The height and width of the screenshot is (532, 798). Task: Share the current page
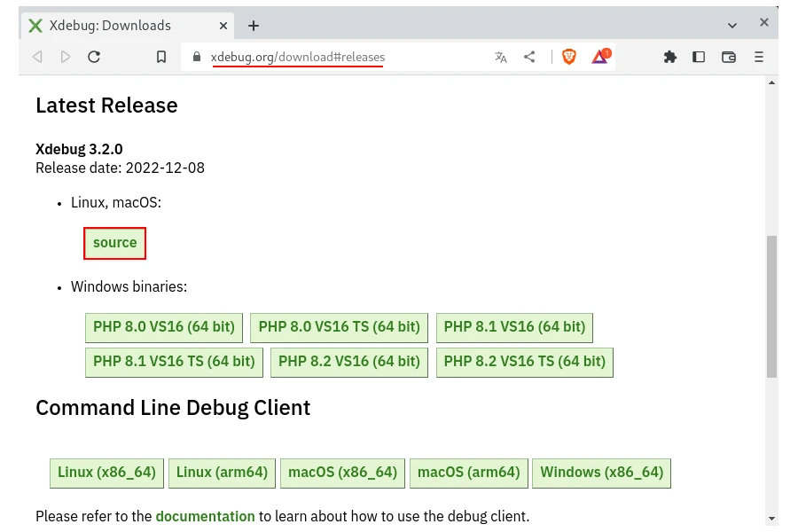[529, 56]
